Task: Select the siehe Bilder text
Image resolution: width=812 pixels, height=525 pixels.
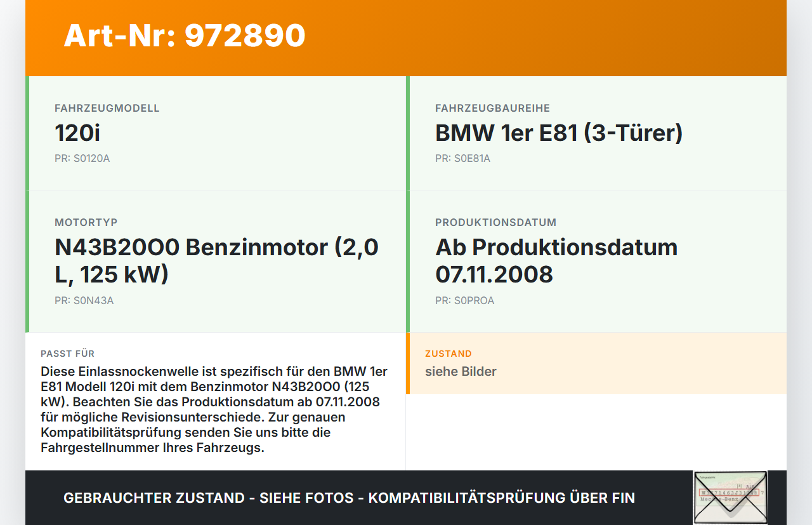Action: coord(461,371)
